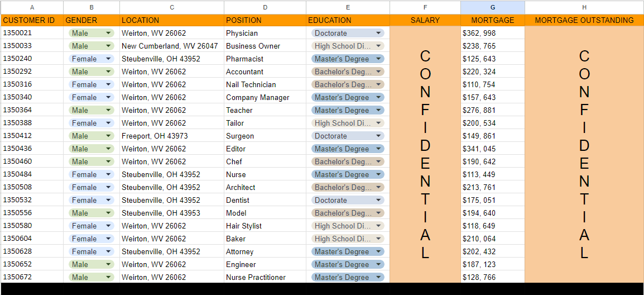Select the EDUCATION header cell

coord(348,20)
